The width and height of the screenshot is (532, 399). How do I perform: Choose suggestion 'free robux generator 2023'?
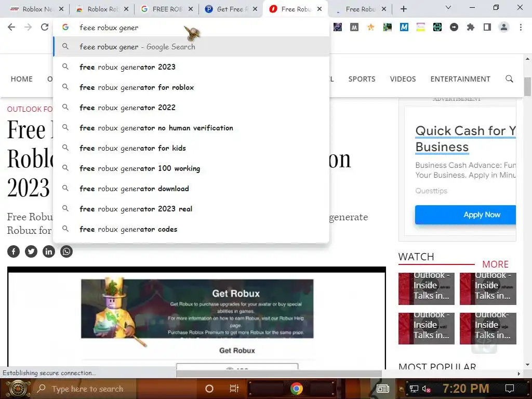click(191, 67)
